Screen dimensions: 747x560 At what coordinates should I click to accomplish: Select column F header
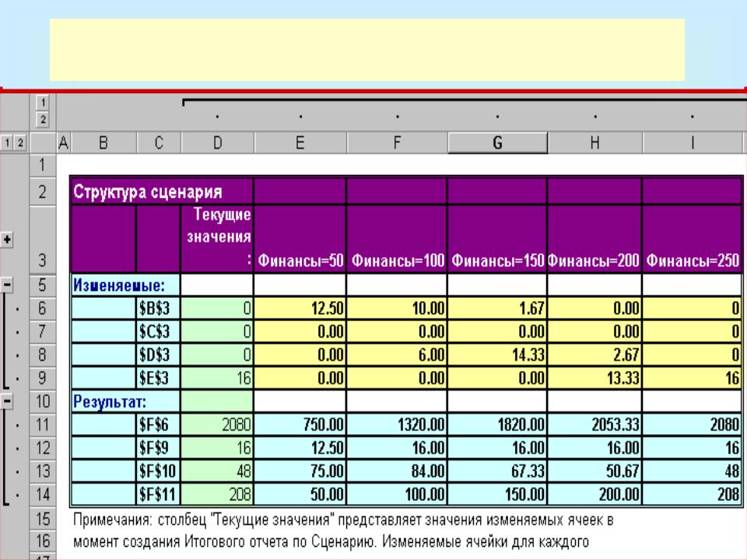[x=397, y=142]
